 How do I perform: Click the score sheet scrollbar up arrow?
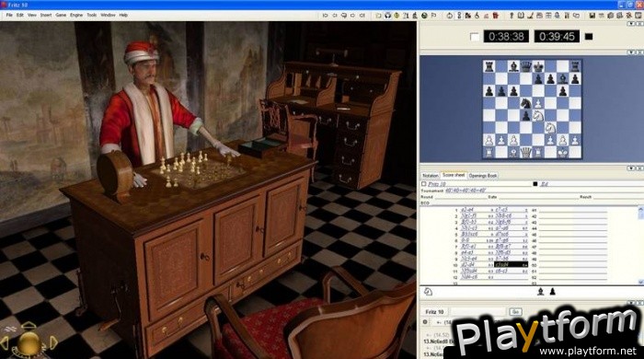point(640,210)
